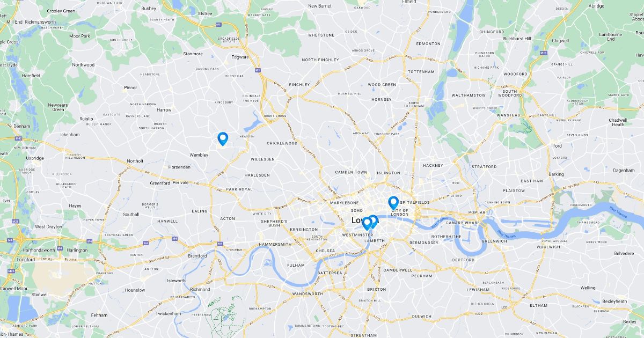The width and height of the screenshot is (644, 338).
Task: Click the M11 motorway shield near Chigwell
Action: [x=544, y=53]
